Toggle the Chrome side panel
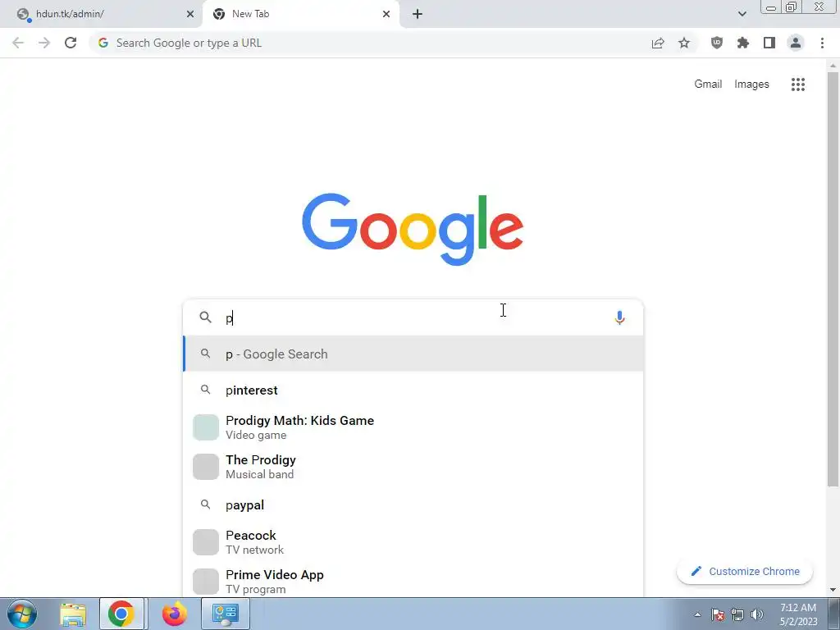The image size is (840, 630). tap(769, 43)
